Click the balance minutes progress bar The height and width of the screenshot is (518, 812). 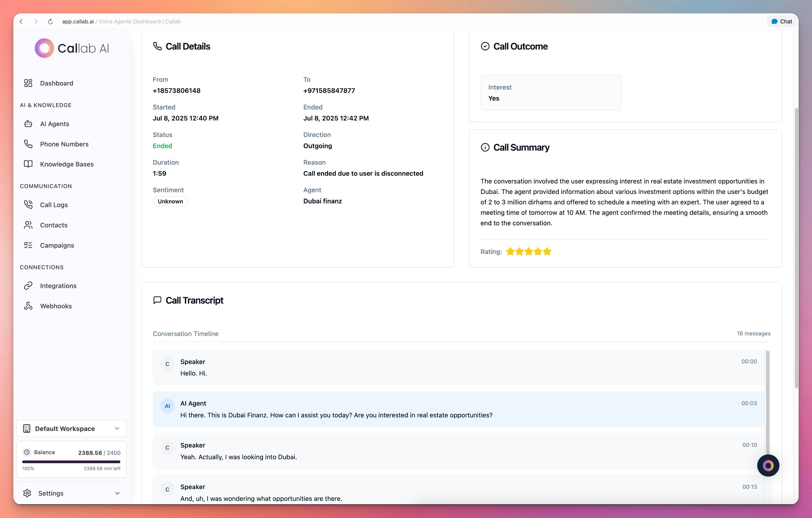(71, 462)
